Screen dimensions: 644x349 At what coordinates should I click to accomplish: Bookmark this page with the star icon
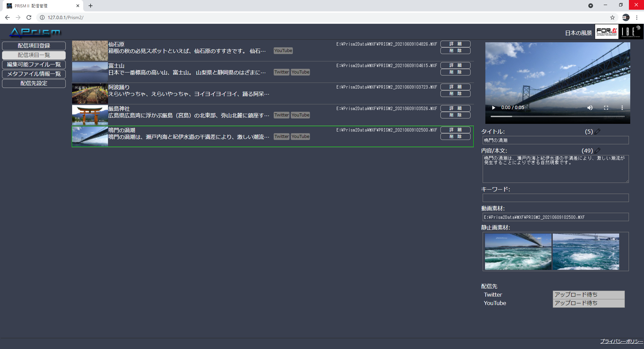click(612, 17)
